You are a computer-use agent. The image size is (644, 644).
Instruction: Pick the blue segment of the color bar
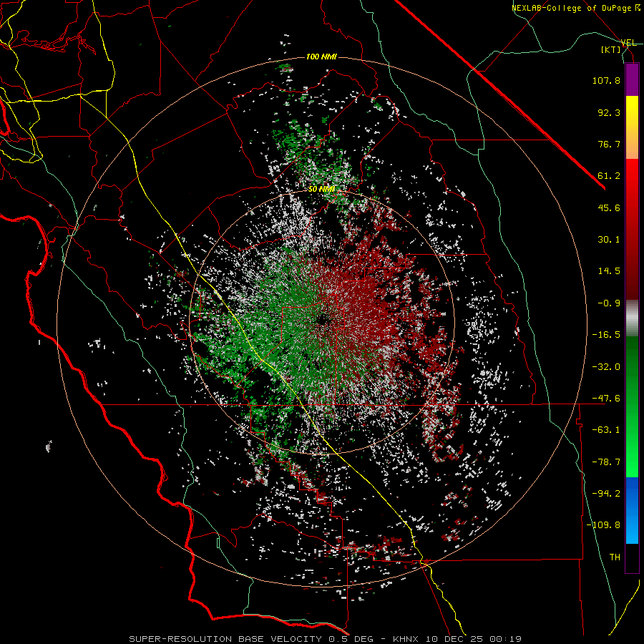pos(632,510)
